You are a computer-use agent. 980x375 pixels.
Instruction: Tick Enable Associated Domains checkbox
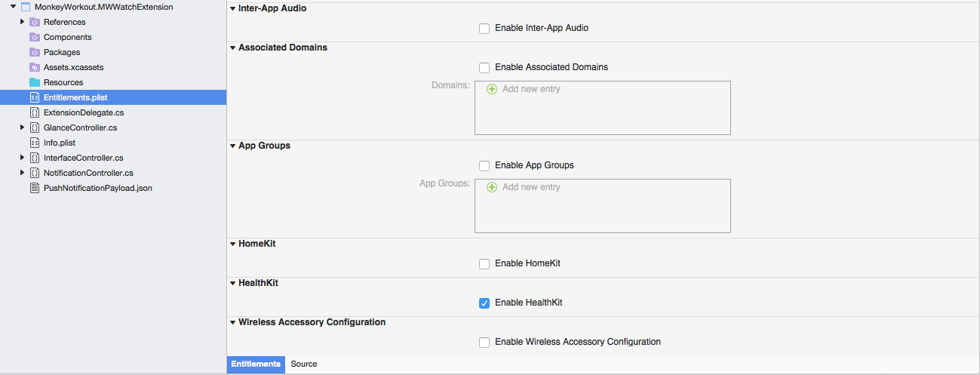point(484,68)
